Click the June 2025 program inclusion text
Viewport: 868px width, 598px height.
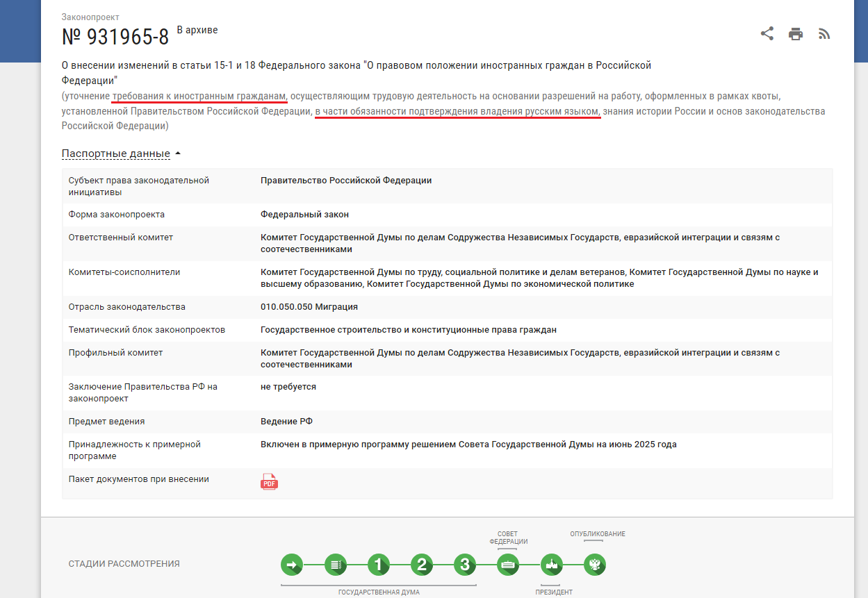(468, 445)
